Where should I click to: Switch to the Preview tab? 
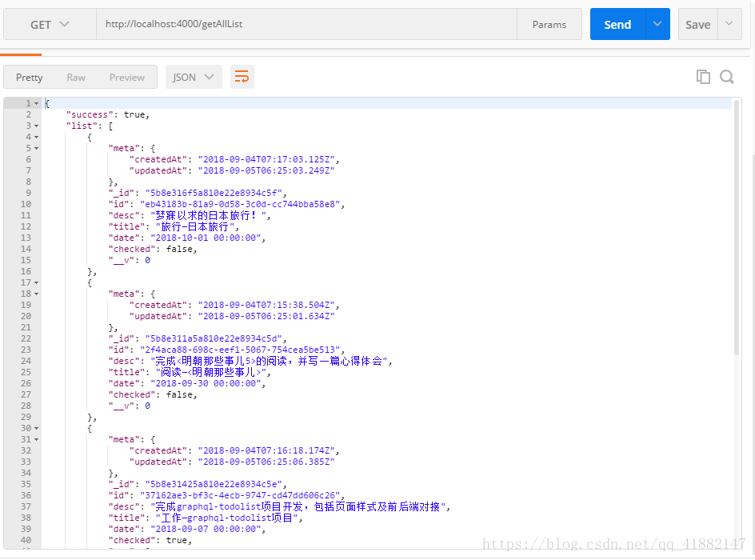[126, 77]
